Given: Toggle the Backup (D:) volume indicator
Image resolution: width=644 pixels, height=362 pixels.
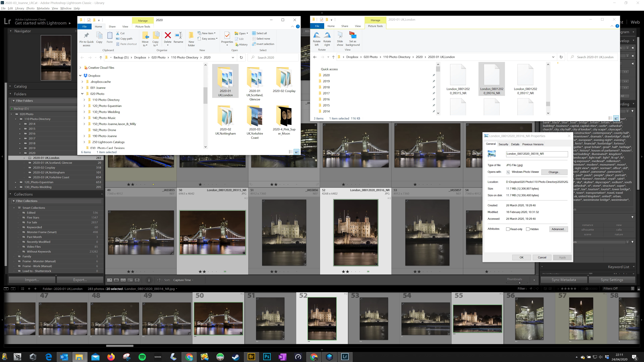Looking at the screenshot, I should [x=12, y=109].
